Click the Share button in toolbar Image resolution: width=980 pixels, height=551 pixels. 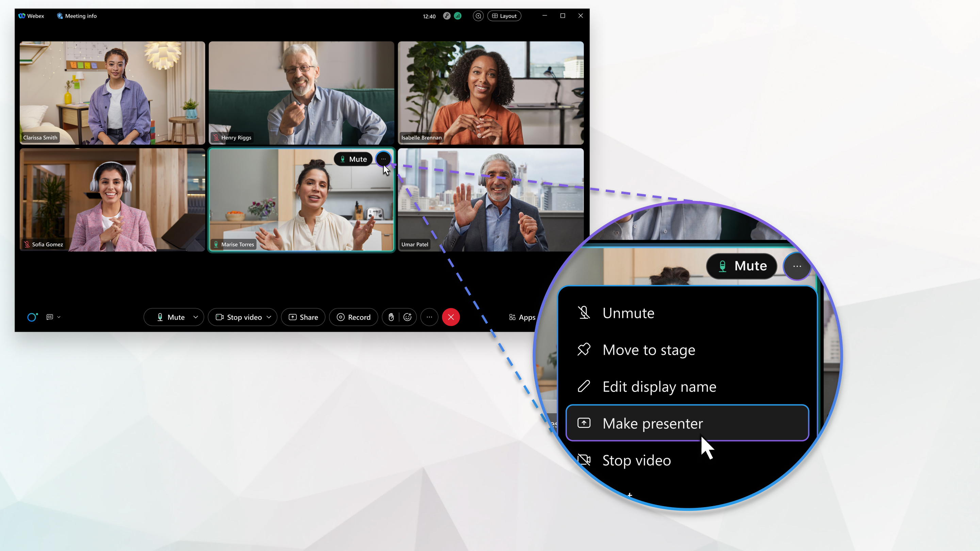(x=303, y=317)
